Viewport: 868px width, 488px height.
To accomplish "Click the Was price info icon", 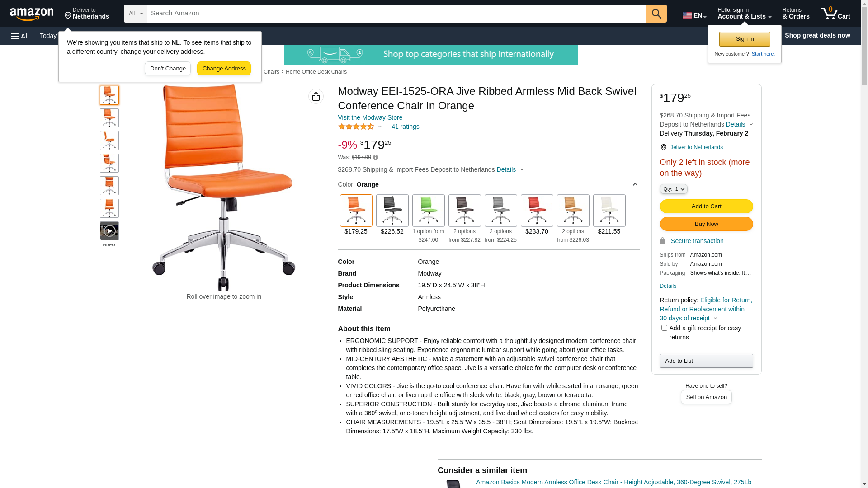I will [376, 157].
